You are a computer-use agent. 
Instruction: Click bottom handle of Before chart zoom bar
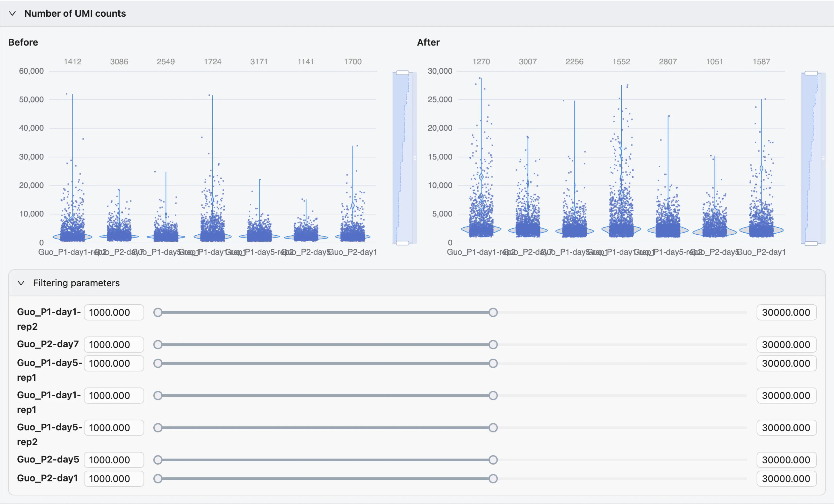[x=403, y=243]
